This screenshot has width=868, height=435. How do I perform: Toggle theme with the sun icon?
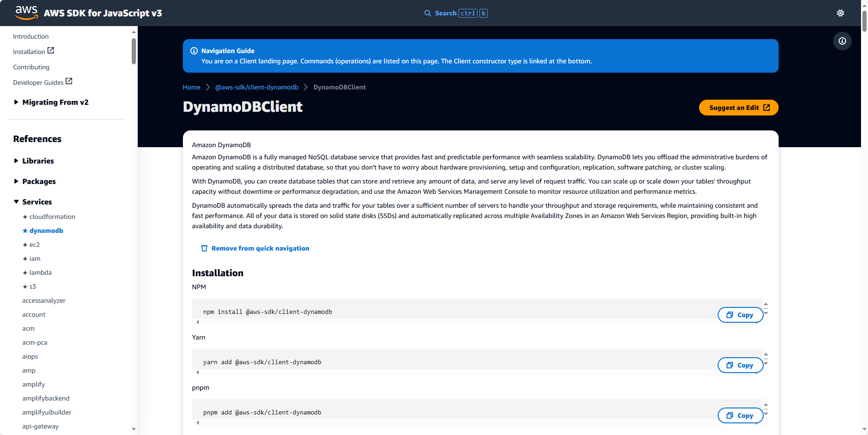[840, 13]
